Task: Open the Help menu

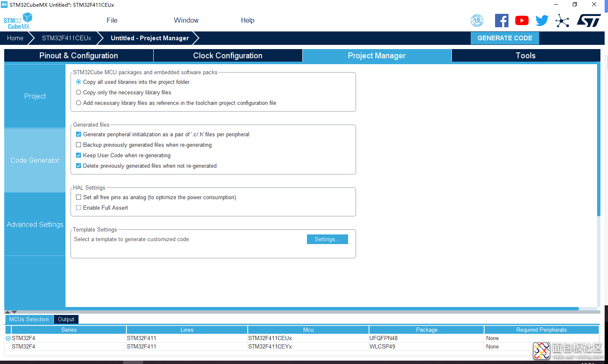Action: coord(248,20)
